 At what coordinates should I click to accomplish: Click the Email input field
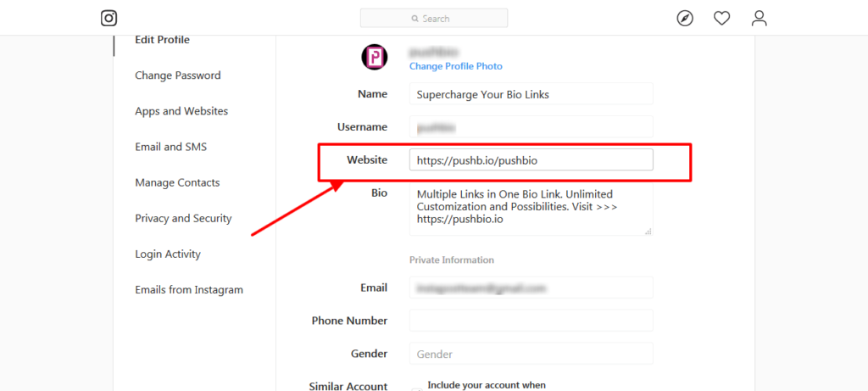531,288
